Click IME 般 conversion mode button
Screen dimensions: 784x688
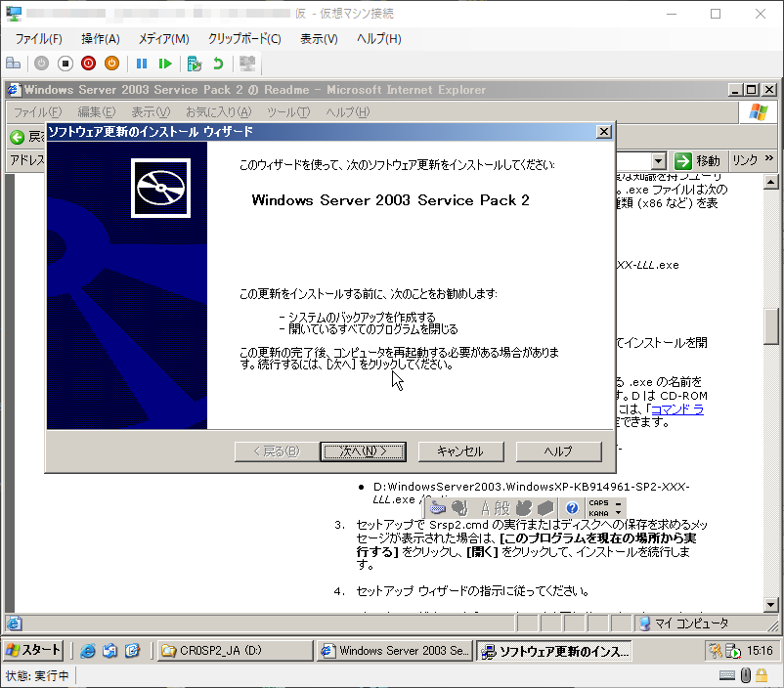[x=502, y=508]
